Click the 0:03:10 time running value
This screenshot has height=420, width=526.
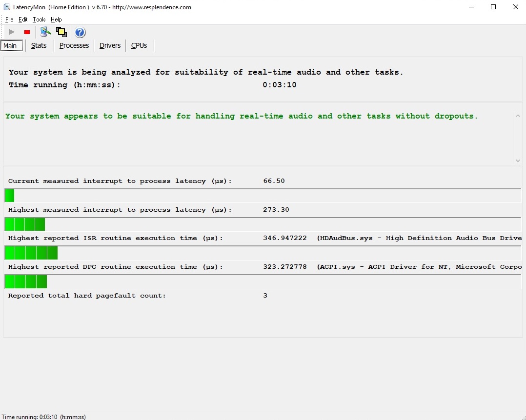[x=280, y=85]
